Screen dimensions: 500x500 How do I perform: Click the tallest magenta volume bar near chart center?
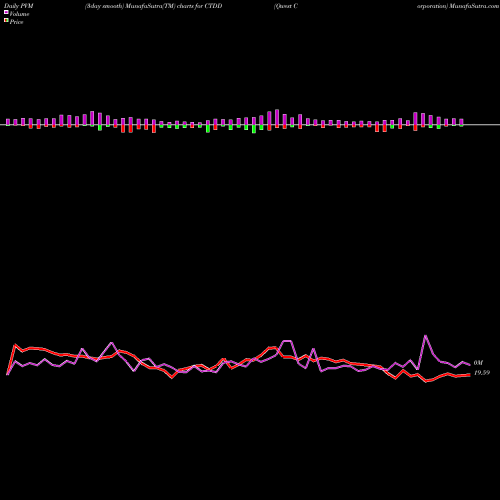point(277,118)
